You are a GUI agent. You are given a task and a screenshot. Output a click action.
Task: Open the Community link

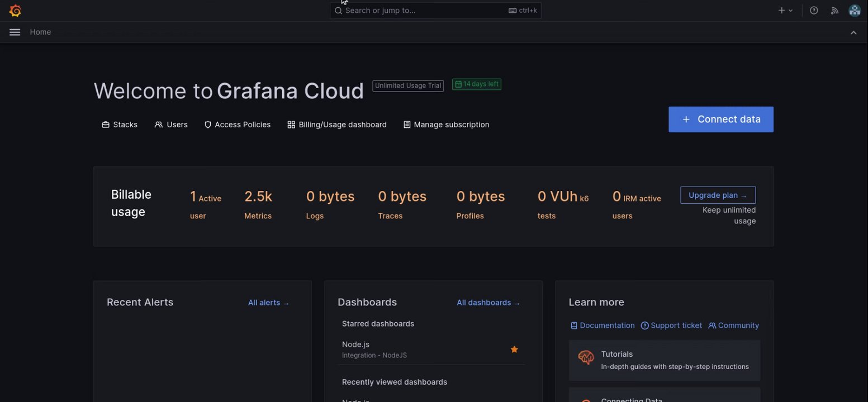[734, 326]
